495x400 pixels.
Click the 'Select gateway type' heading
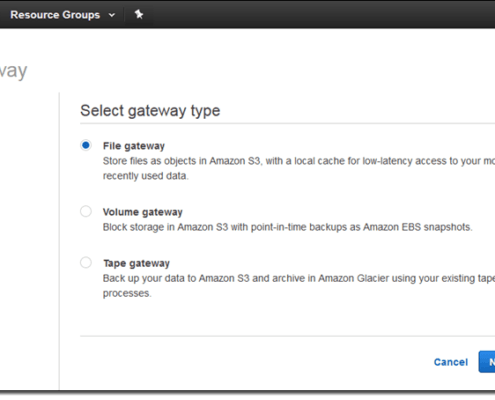[150, 111]
